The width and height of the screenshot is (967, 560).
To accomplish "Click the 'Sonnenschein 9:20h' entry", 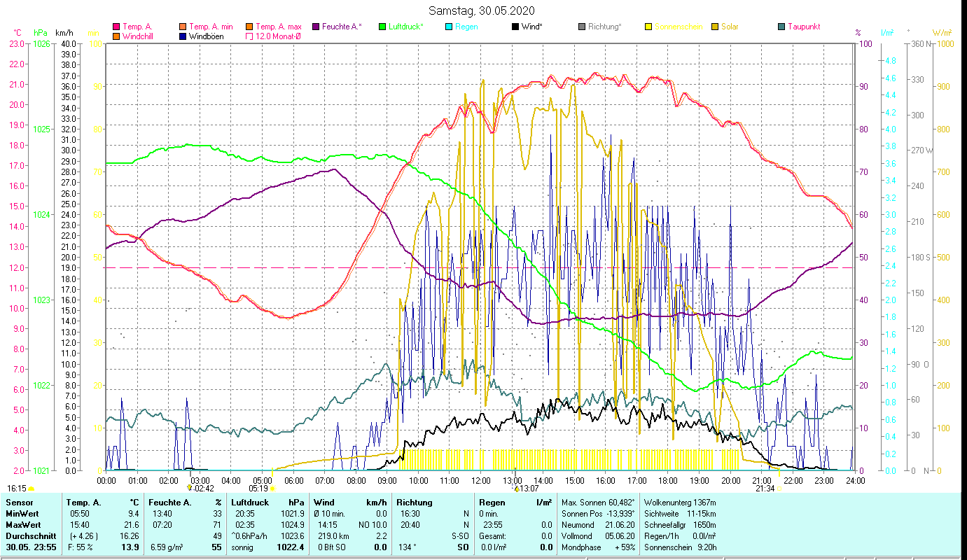I will pyautogui.click(x=680, y=547).
